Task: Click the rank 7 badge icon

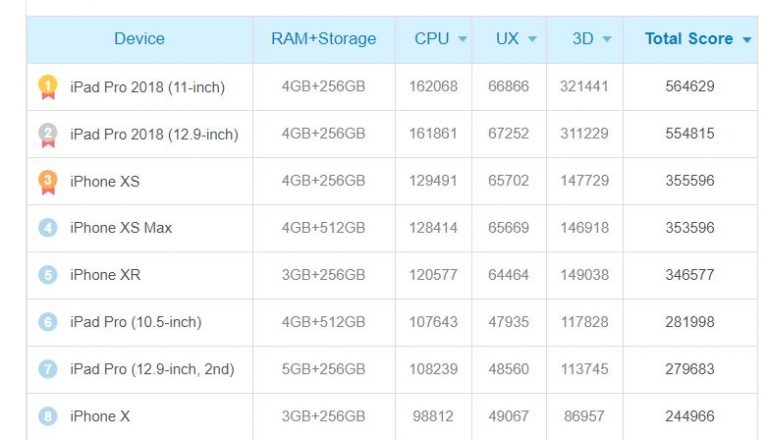Action: (48, 369)
